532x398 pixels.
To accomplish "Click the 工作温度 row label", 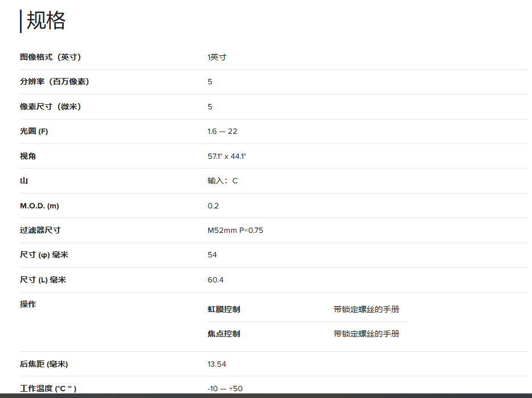I will pyautogui.click(x=48, y=388).
